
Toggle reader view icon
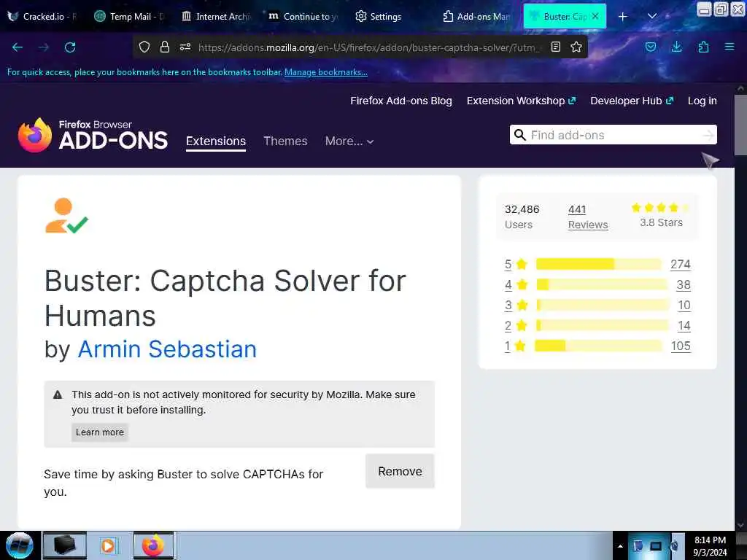coord(555,47)
